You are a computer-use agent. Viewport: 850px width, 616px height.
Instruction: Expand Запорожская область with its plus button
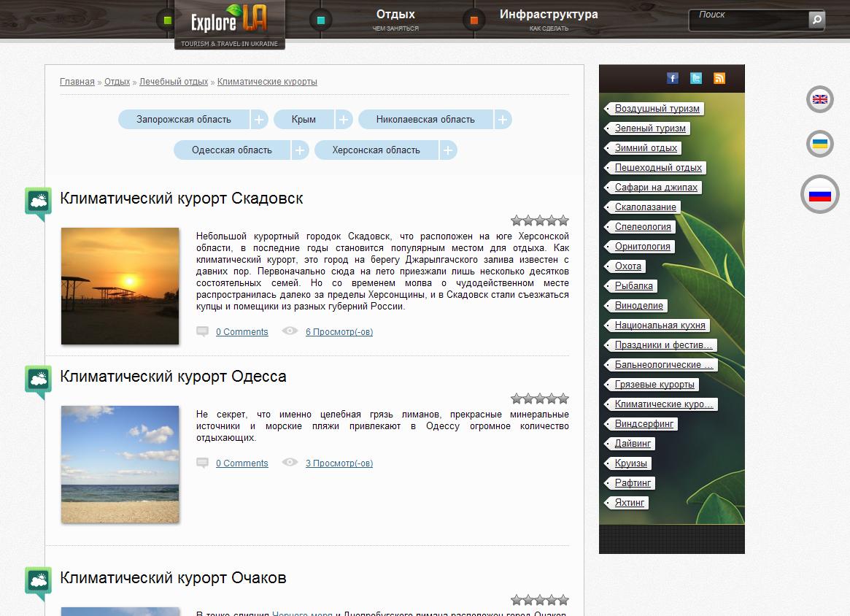click(x=259, y=119)
